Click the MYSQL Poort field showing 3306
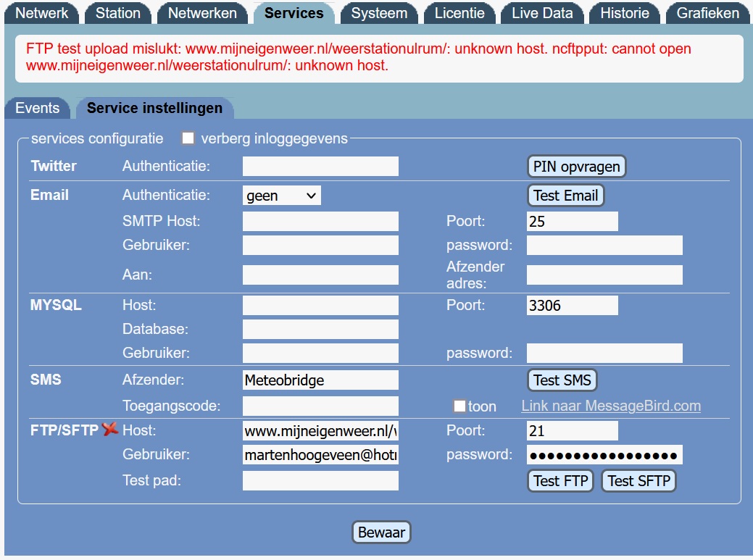This screenshot has width=753, height=560. pos(572,306)
